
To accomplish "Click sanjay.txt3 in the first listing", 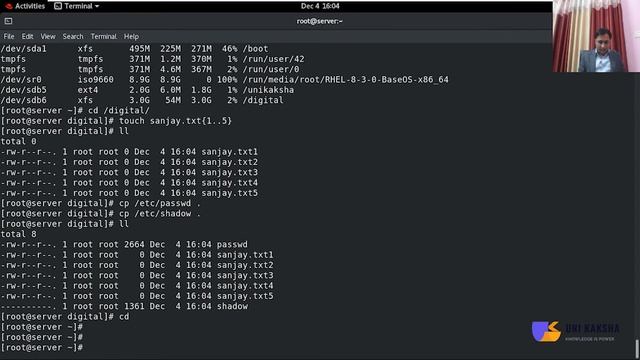I will click(229, 172).
